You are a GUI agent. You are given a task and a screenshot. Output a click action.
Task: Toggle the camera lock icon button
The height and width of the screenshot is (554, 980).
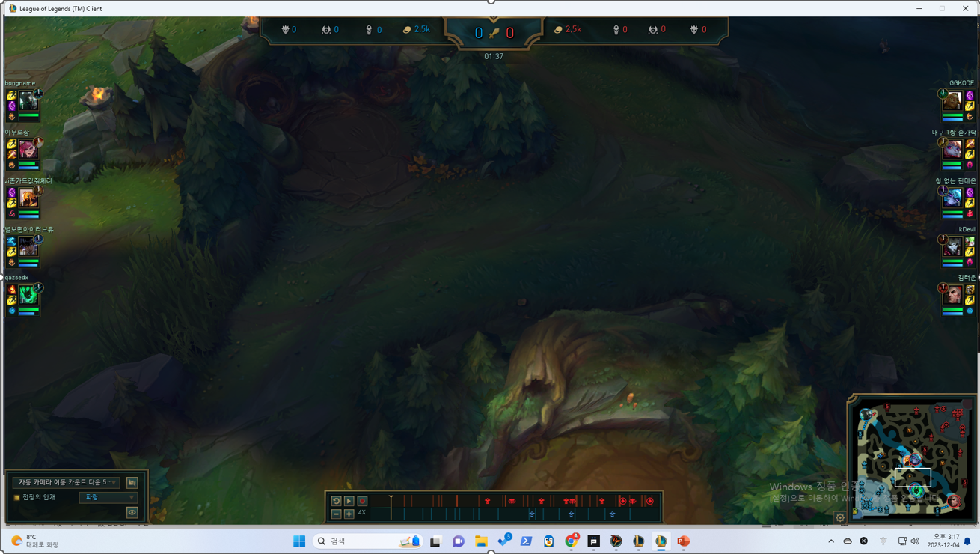(x=132, y=483)
